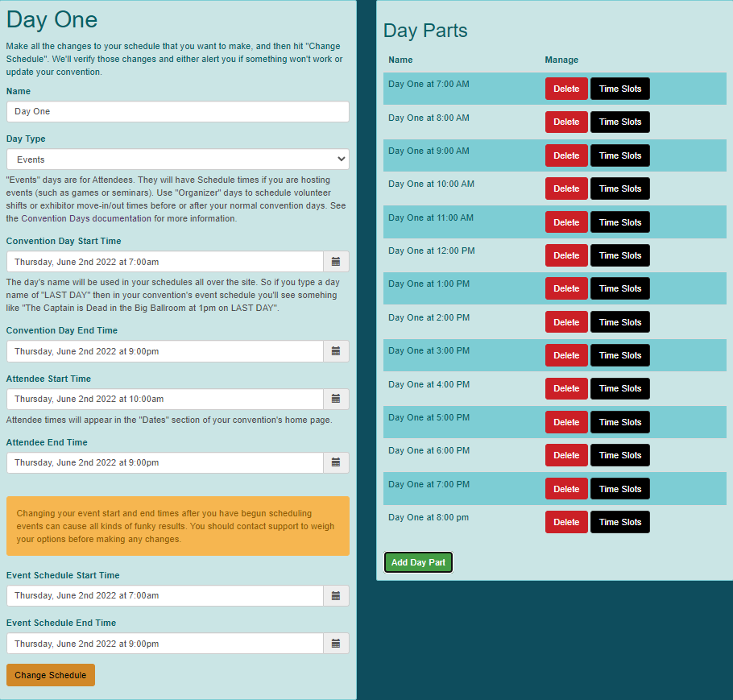Open Time Slots for Day One at 11:00 AM
This screenshot has width=733, height=700.
click(x=620, y=222)
